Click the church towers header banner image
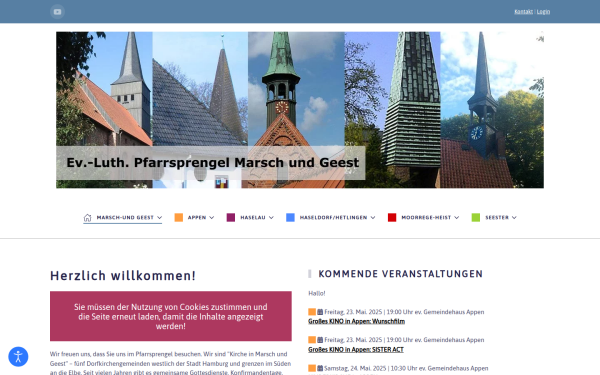Viewport: 600px width, 375px height. [x=300, y=110]
